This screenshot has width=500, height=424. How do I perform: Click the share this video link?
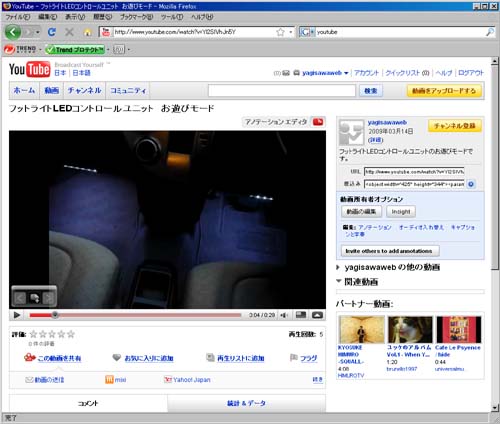(x=59, y=358)
